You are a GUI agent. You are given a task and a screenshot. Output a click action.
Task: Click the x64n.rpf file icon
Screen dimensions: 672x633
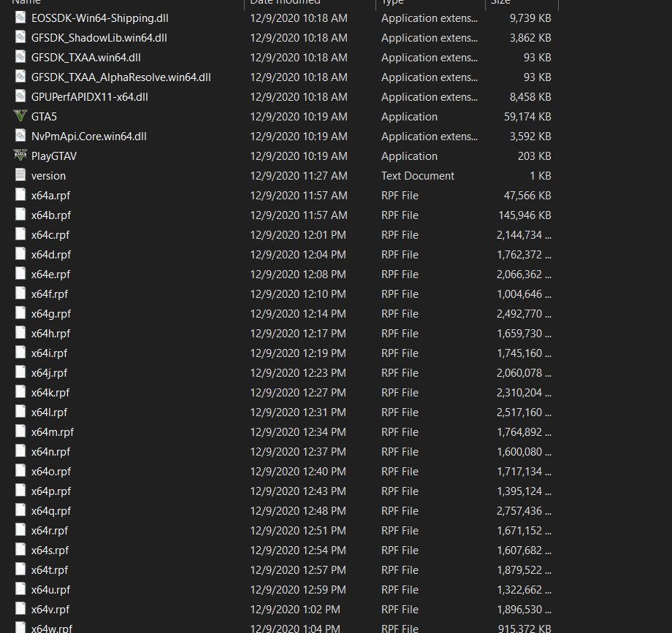pos(20,451)
